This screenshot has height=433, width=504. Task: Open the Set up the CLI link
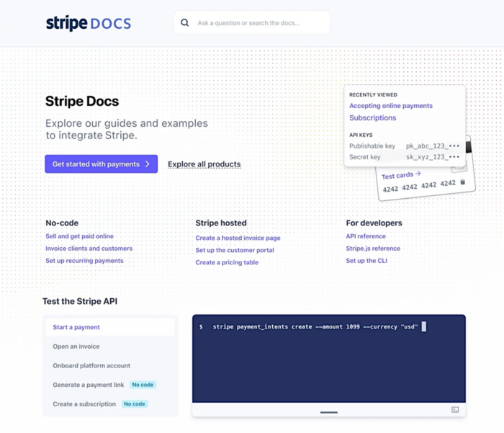(x=366, y=261)
